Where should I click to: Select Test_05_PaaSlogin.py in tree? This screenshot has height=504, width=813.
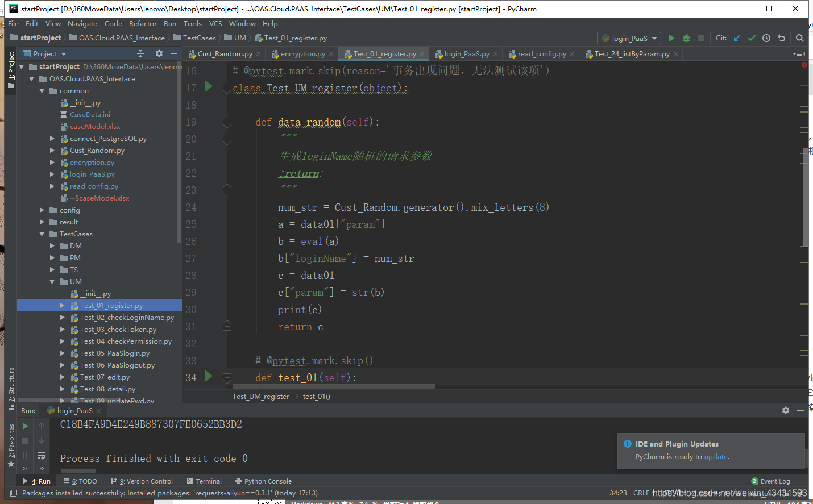coord(115,353)
